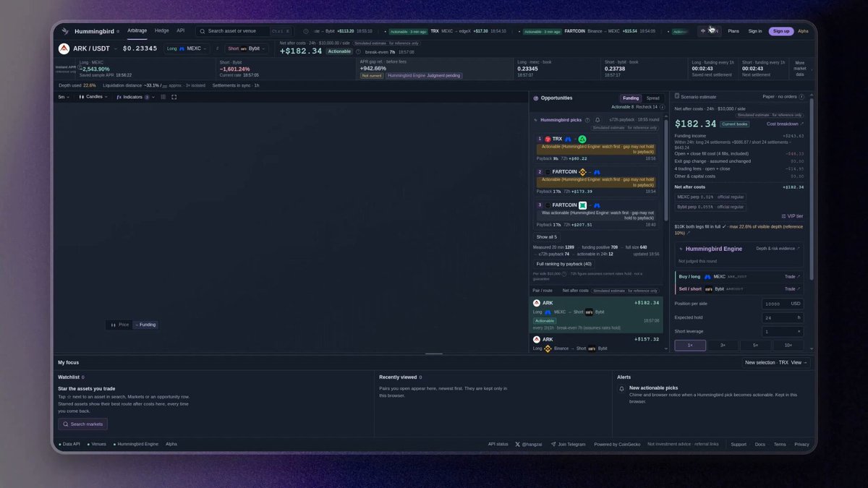The image size is (868, 488).
Task: Click the help icon next to Hummingbird picks
Action: (587, 120)
